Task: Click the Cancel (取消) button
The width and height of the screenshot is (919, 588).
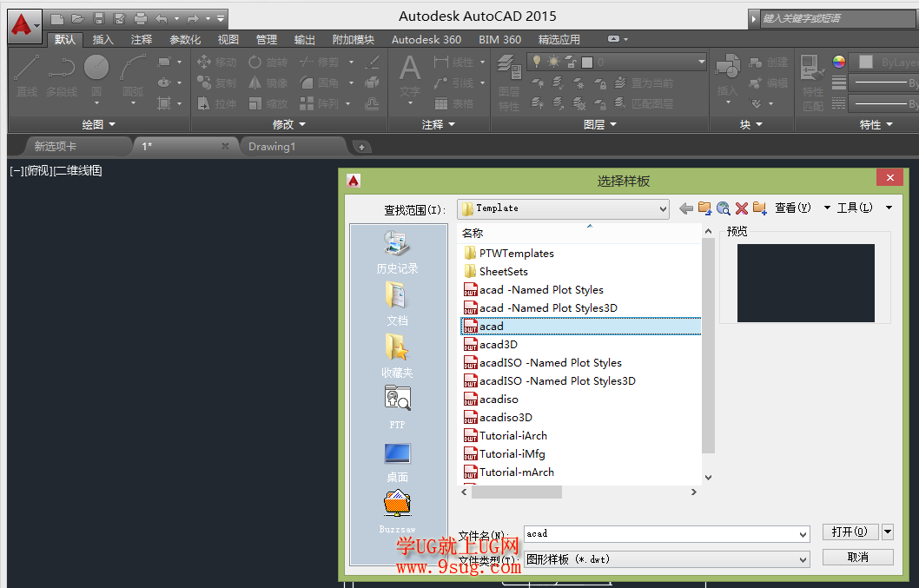Action: coord(858,557)
